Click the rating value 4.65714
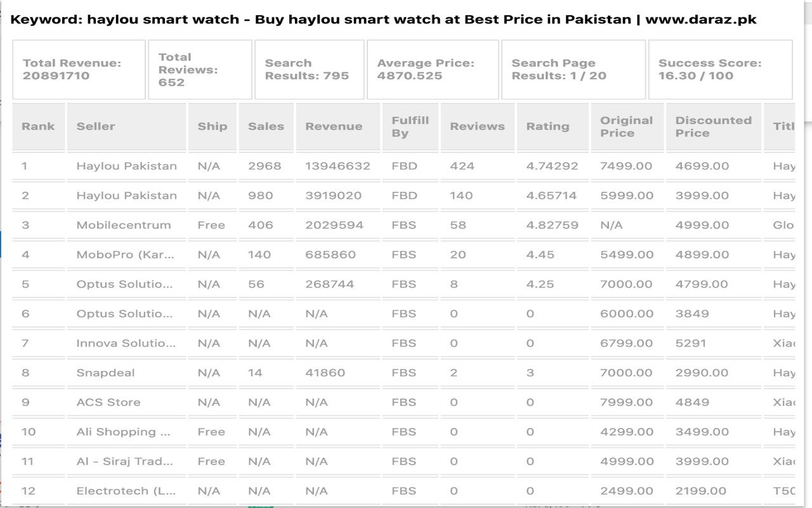Viewport: 812px width, 508px height. tap(551, 196)
